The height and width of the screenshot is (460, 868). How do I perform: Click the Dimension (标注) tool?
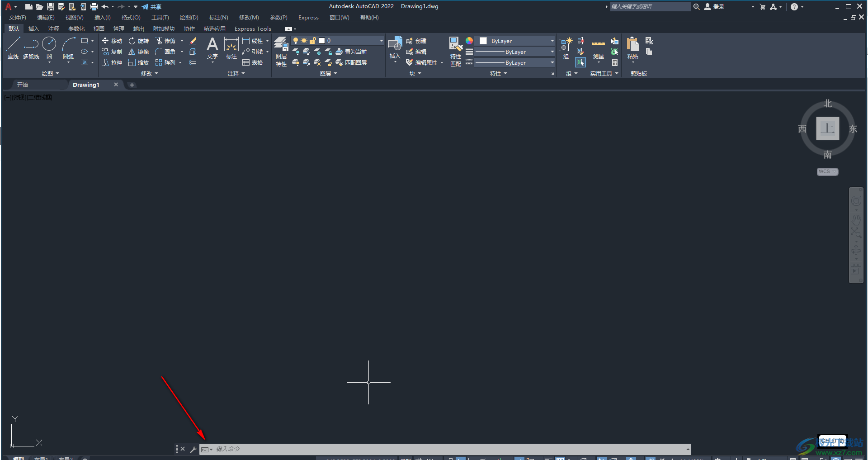[231, 48]
